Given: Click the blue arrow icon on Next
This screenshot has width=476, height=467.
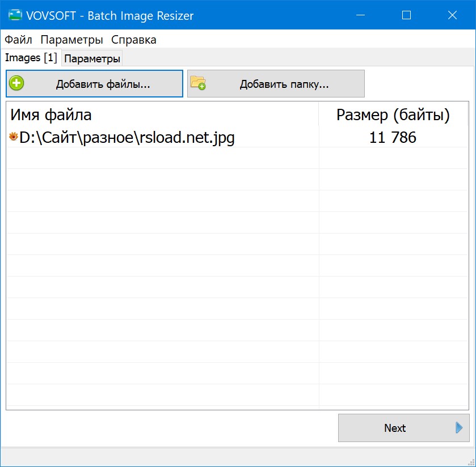Looking at the screenshot, I should (x=459, y=428).
